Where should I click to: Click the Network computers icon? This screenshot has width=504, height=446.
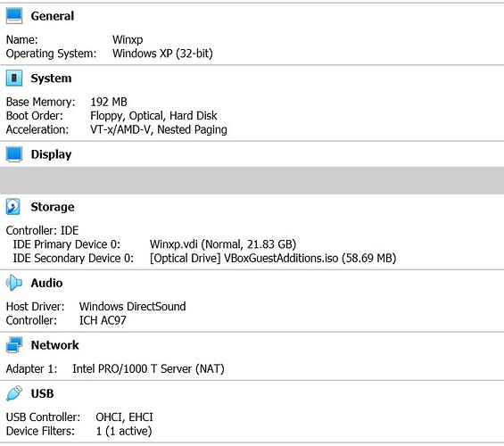coord(14,345)
